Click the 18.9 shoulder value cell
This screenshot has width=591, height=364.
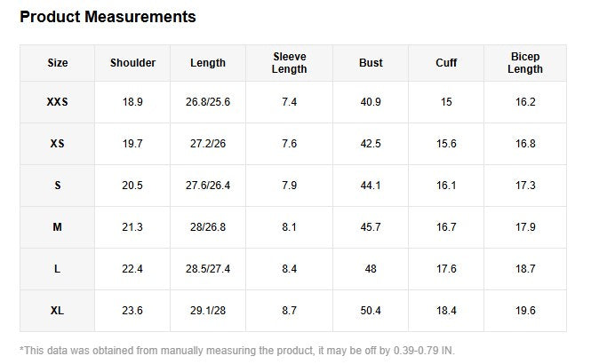coord(132,102)
